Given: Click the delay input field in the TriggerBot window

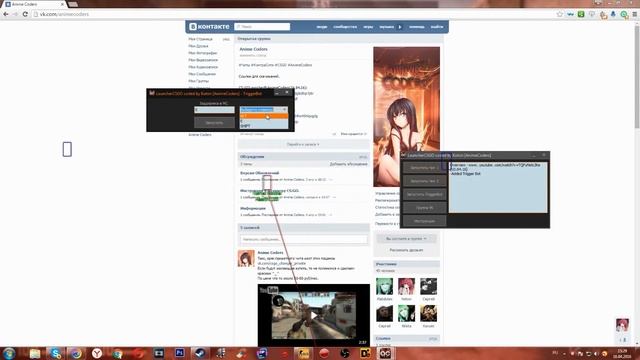Looking at the screenshot, I should pos(214,109).
